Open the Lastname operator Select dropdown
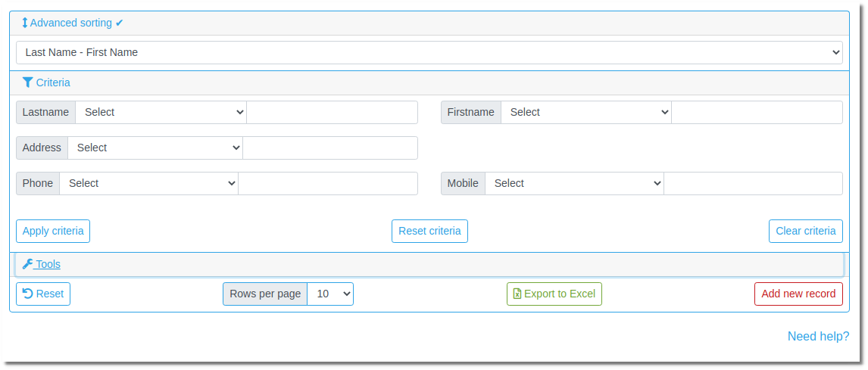 [x=161, y=112]
